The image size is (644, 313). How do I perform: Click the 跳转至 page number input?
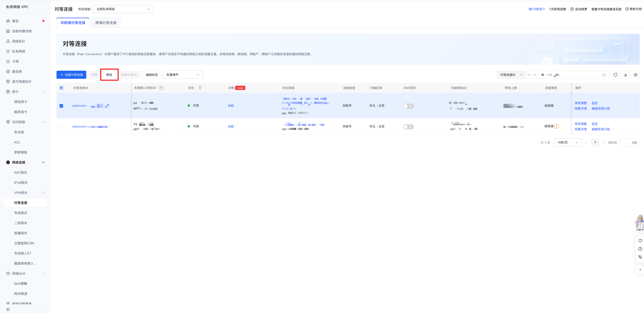click(624, 143)
